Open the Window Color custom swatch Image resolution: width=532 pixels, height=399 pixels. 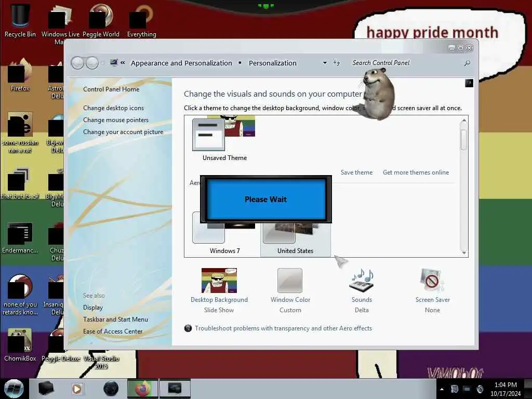[x=290, y=281]
